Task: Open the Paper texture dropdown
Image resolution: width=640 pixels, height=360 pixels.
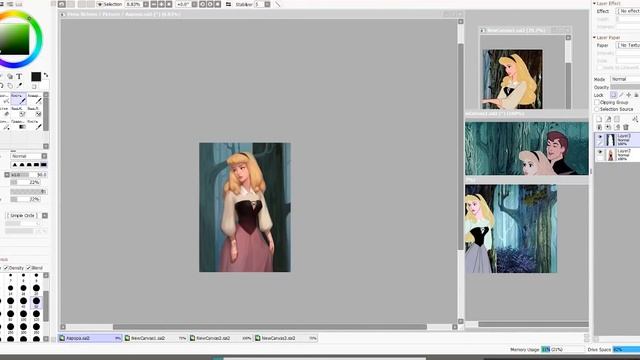Action: [x=628, y=45]
